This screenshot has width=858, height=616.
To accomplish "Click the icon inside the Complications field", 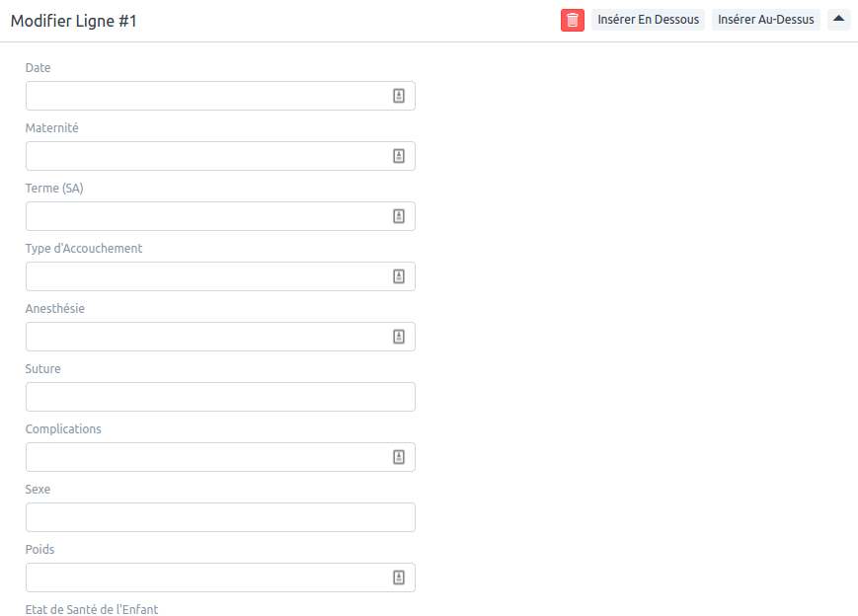I will [x=399, y=457].
